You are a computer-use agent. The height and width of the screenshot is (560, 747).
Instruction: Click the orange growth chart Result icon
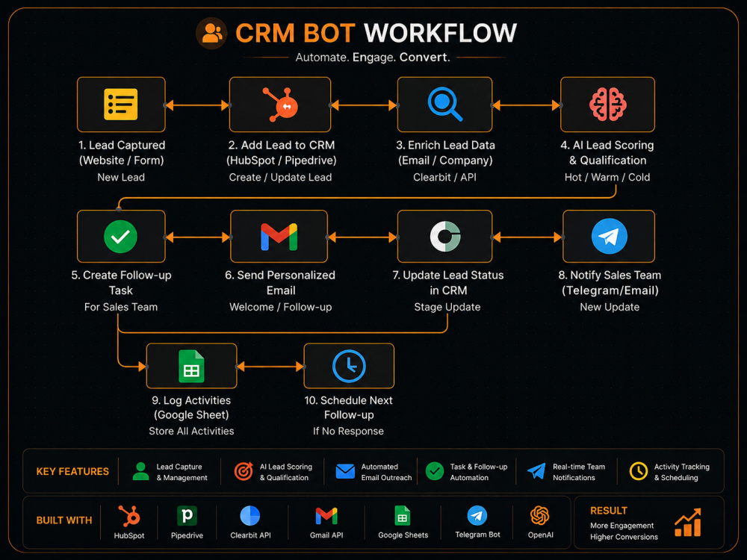pyautogui.click(x=688, y=523)
